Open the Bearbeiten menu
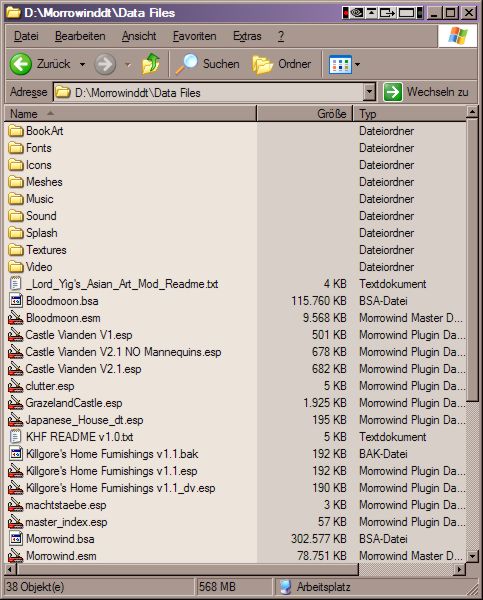The width and height of the screenshot is (483, 600). click(x=80, y=36)
